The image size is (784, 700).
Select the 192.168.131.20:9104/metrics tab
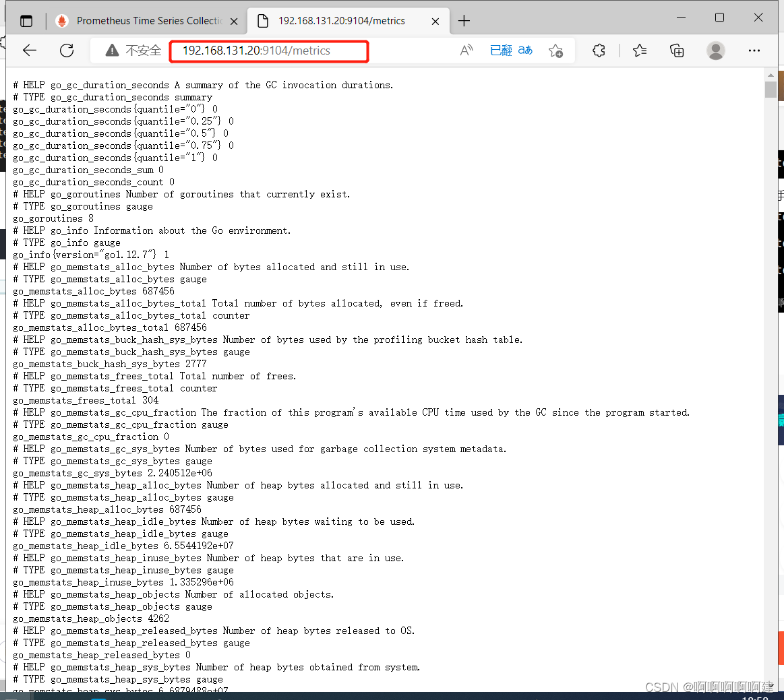[x=344, y=21]
